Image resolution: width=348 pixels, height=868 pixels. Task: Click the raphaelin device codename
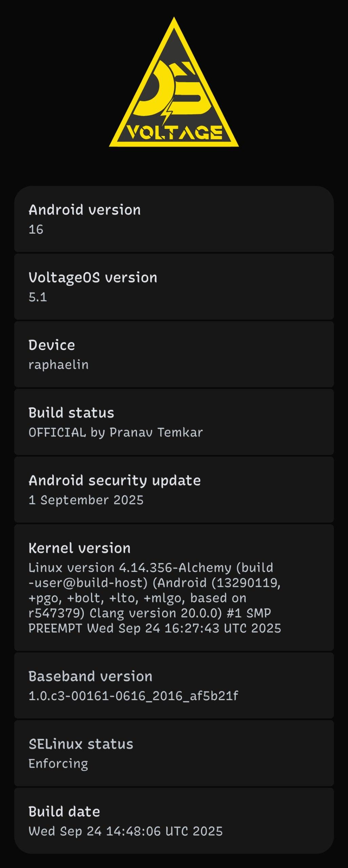[x=58, y=365]
